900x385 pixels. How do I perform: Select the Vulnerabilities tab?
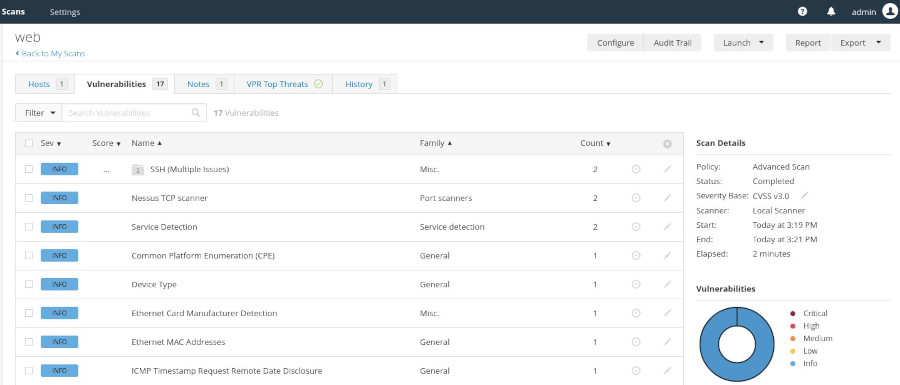coord(125,84)
